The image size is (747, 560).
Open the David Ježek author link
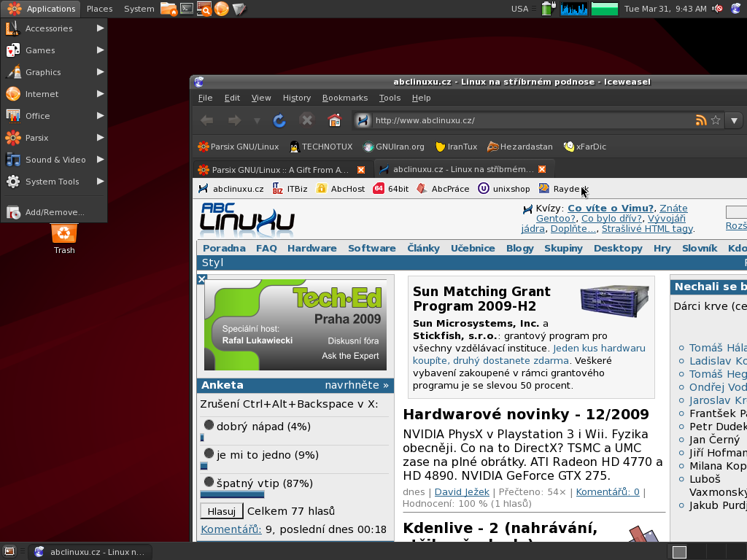point(462,492)
